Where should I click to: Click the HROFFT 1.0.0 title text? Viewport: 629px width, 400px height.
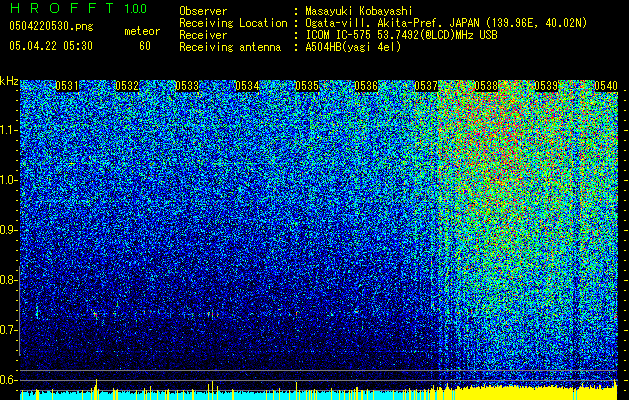coord(78,8)
